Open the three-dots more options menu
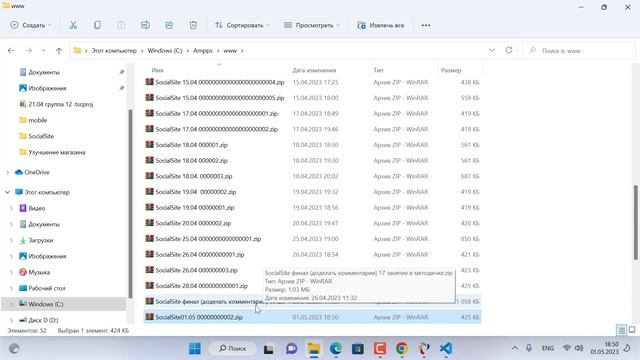The width and height of the screenshot is (640, 360). pos(426,25)
